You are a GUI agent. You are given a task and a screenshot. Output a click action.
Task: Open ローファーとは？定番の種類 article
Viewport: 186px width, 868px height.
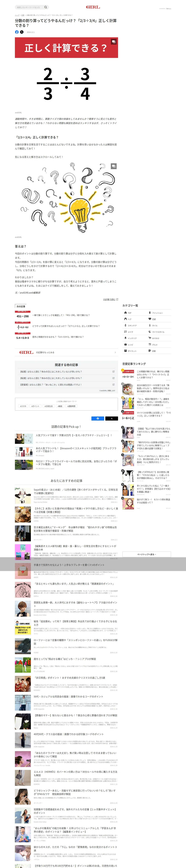pos(66,646)
